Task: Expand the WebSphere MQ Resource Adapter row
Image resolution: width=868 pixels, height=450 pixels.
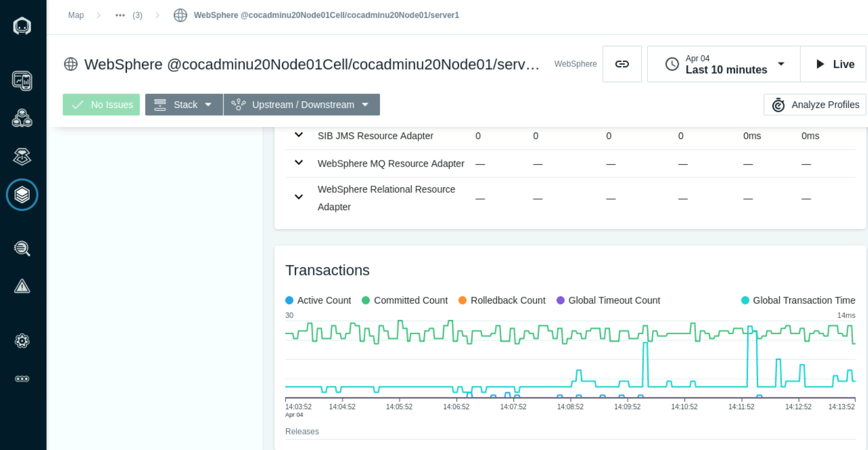Action: tap(299, 163)
